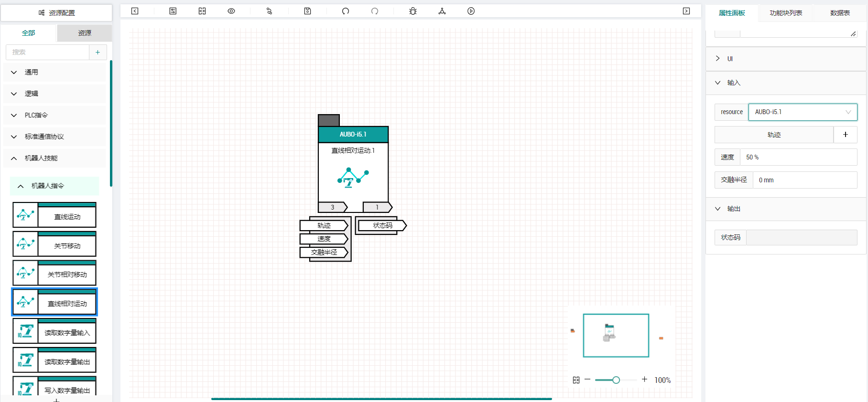The width and height of the screenshot is (868, 402).
Task: Redo the last action
Action: [x=375, y=11]
